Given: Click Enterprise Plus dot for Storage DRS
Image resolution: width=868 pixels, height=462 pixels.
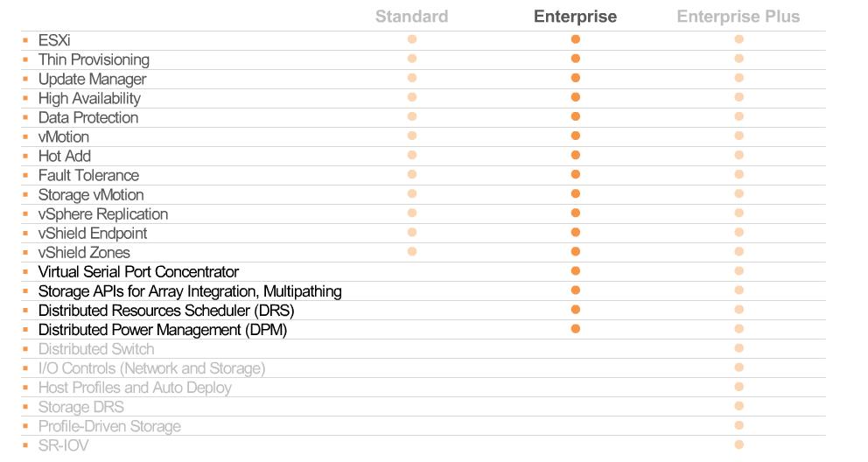Looking at the screenshot, I should point(739,406).
